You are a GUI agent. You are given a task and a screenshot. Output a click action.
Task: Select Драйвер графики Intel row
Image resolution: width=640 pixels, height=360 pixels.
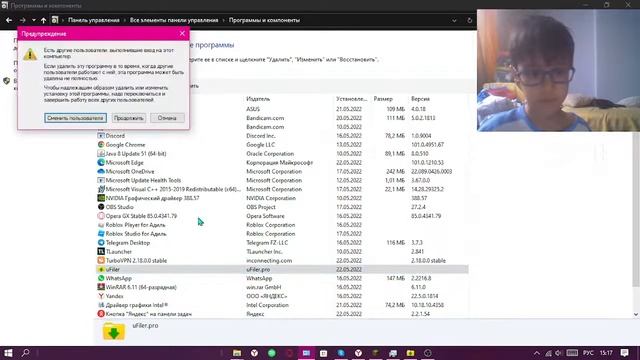[282, 305]
